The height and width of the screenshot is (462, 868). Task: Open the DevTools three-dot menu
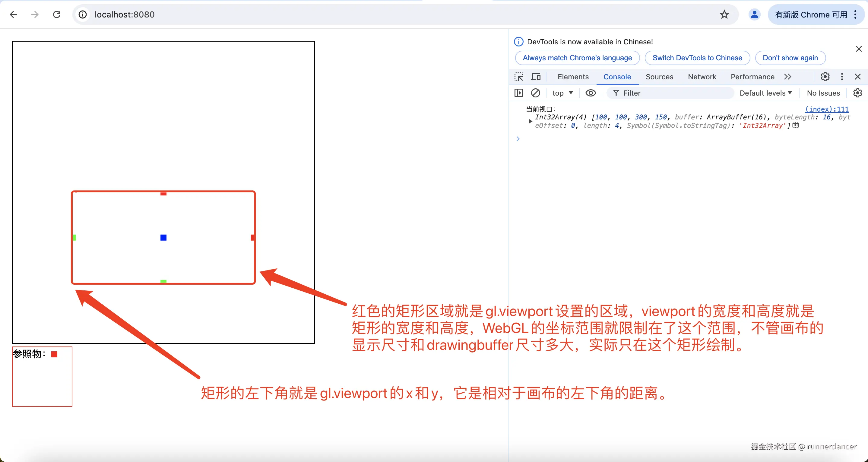[842, 77]
